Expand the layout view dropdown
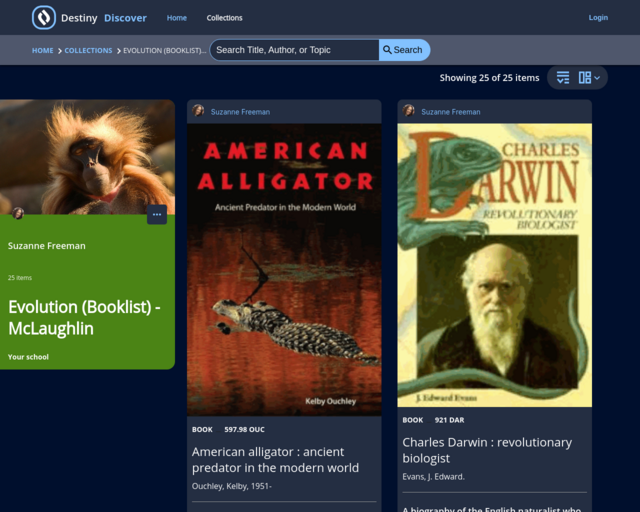 [x=589, y=78]
